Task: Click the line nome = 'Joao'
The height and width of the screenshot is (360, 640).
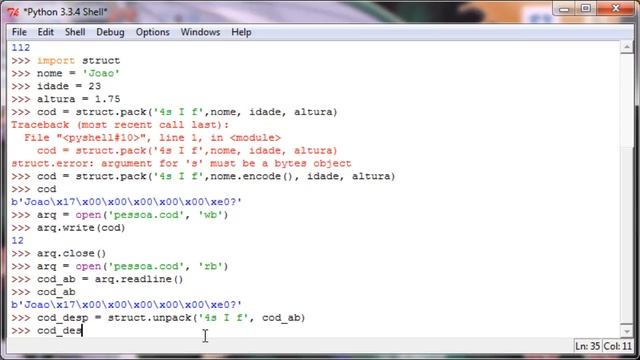Action: coord(65,73)
